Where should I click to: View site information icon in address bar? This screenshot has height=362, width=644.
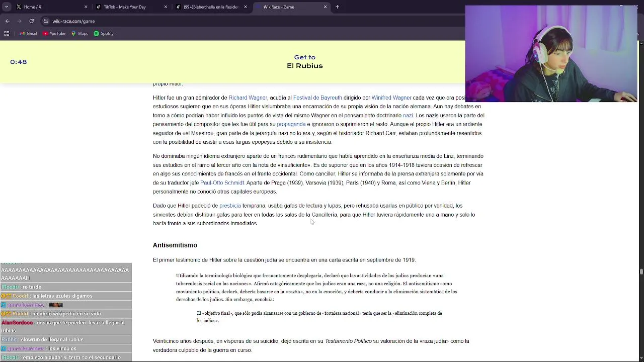coord(46,21)
